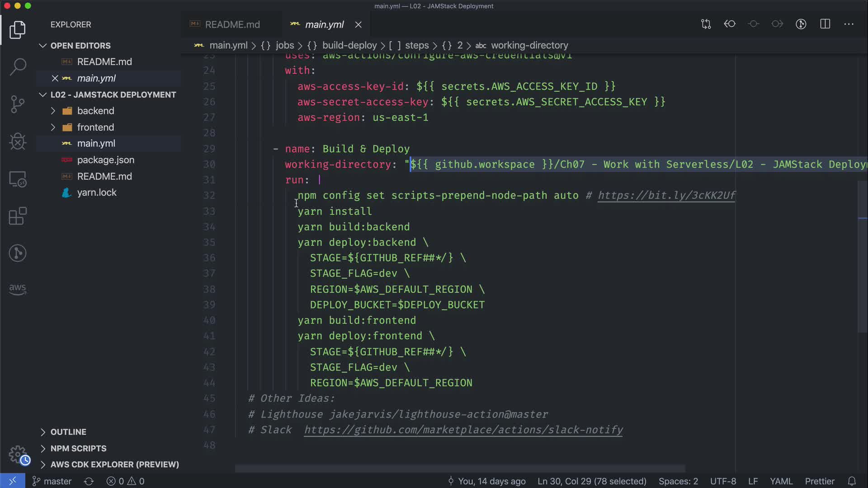Open the bit.ly link on line 32
868x488 pixels.
click(666, 196)
